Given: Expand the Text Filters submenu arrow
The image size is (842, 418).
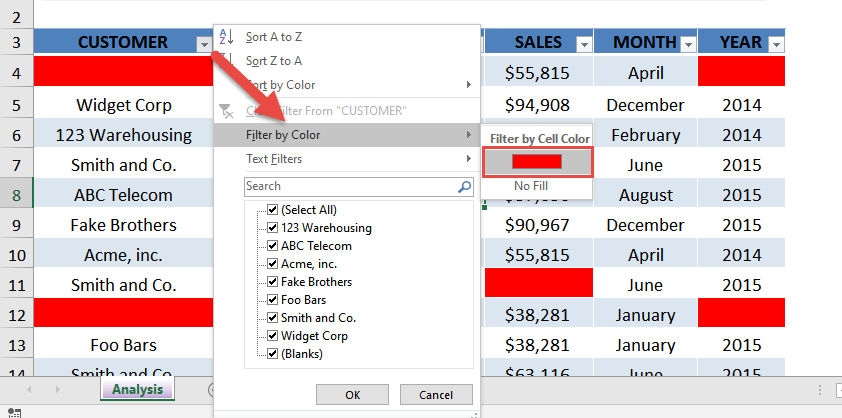Looking at the screenshot, I should pos(469,159).
